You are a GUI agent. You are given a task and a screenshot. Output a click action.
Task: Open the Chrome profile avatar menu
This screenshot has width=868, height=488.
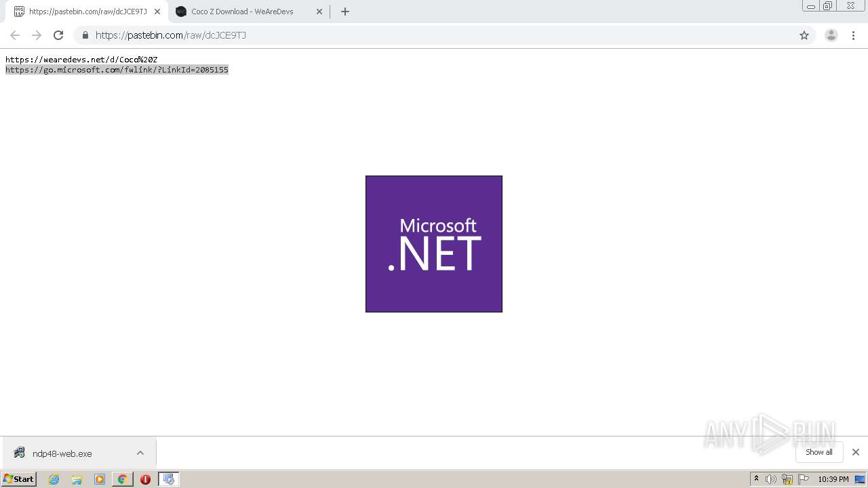coord(831,35)
